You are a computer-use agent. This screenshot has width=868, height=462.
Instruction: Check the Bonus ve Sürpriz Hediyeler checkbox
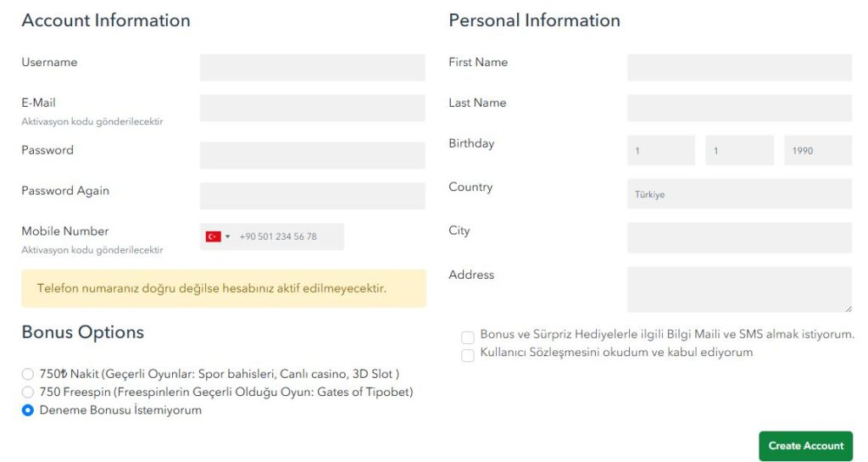[468, 337]
